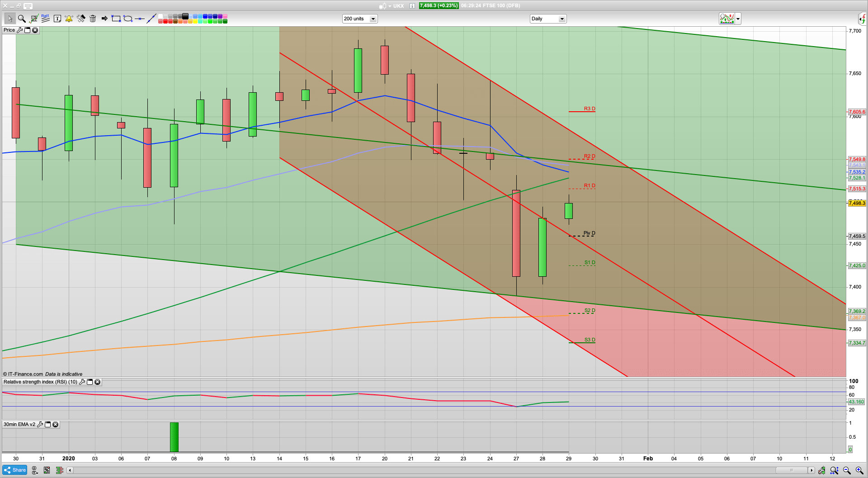Click the zoom in magnifier at bottom right
Viewport: 868px width, 478px height.
point(859,470)
